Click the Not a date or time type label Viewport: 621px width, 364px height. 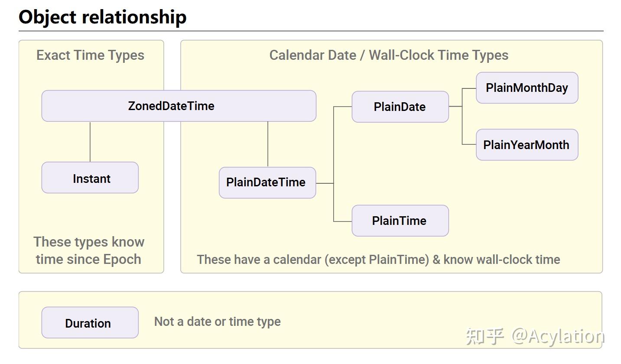tap(218, 322)
